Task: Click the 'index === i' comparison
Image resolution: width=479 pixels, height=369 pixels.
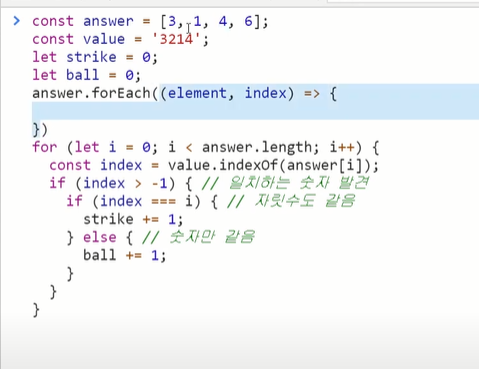Action: pos(146,201)
